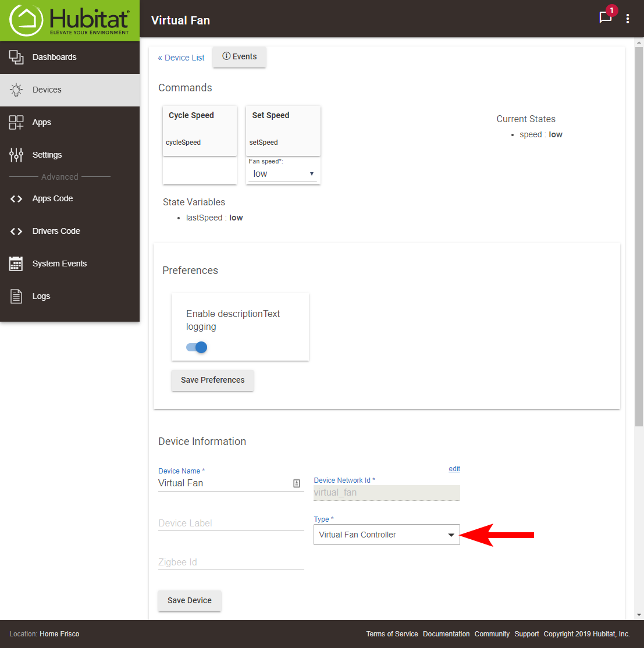The image size is (644, 648).
Task: Return to Device List link
Action: pyautogui.click(x=182, y=58)
